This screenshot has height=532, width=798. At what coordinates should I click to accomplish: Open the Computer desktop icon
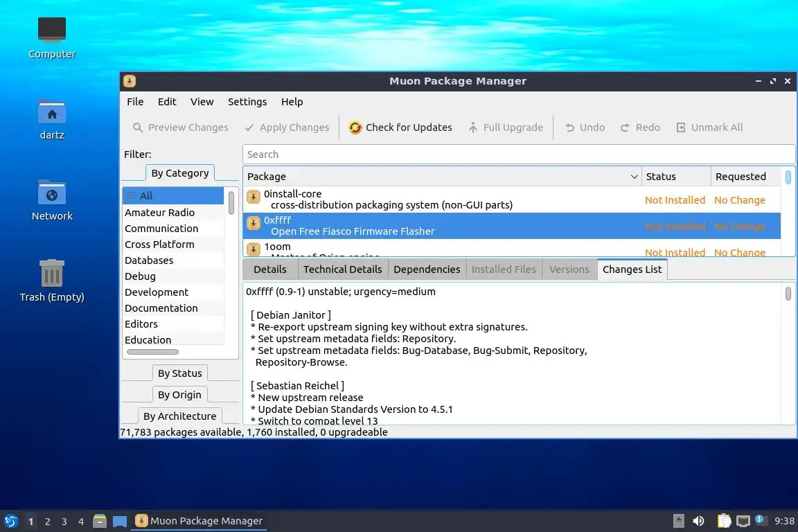52,29
